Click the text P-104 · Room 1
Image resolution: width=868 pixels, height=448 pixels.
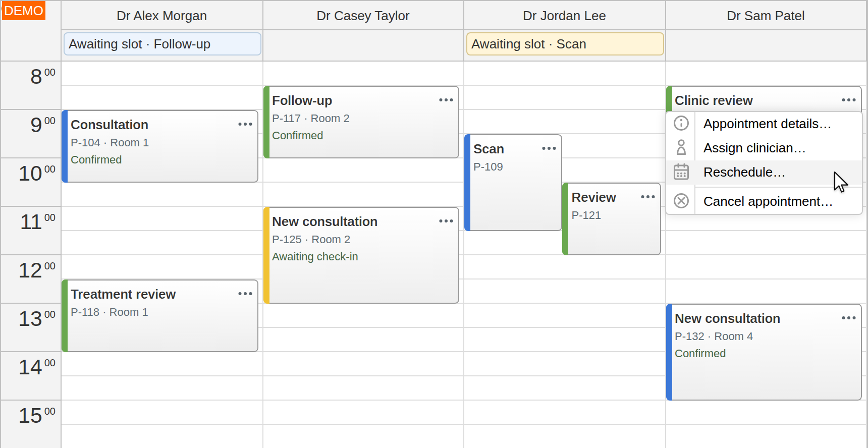(110, 142)
